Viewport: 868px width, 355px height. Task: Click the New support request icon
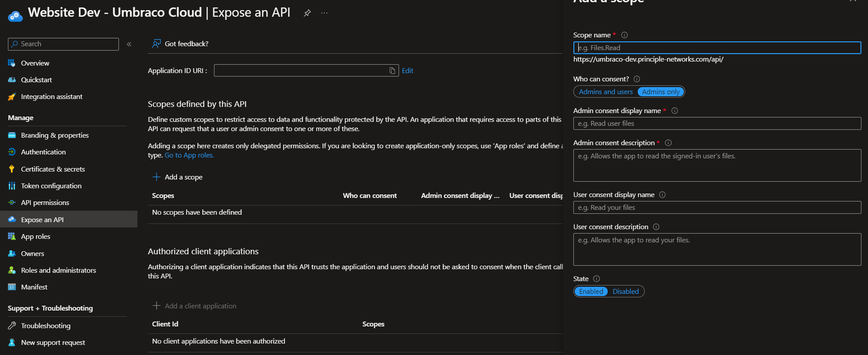tap(12, 343)
